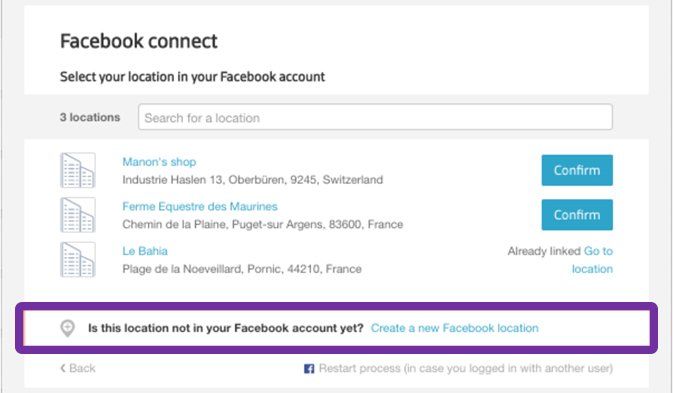Click the Manon's shop building icon
673x393 pixels.
click(x=78, y=170)
